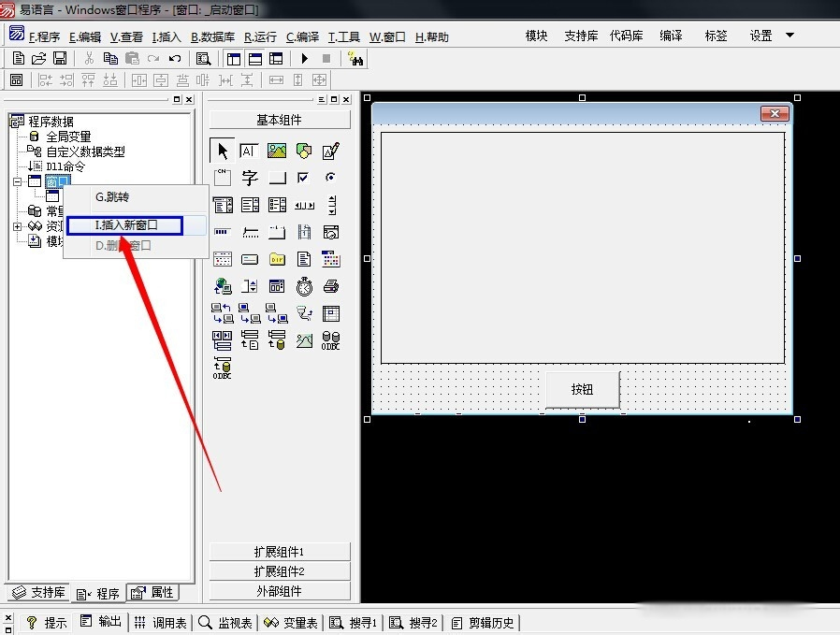Select the checkbox component in palette
The height and width of the screenshot is (635, 840).
(x=304, y=178)
